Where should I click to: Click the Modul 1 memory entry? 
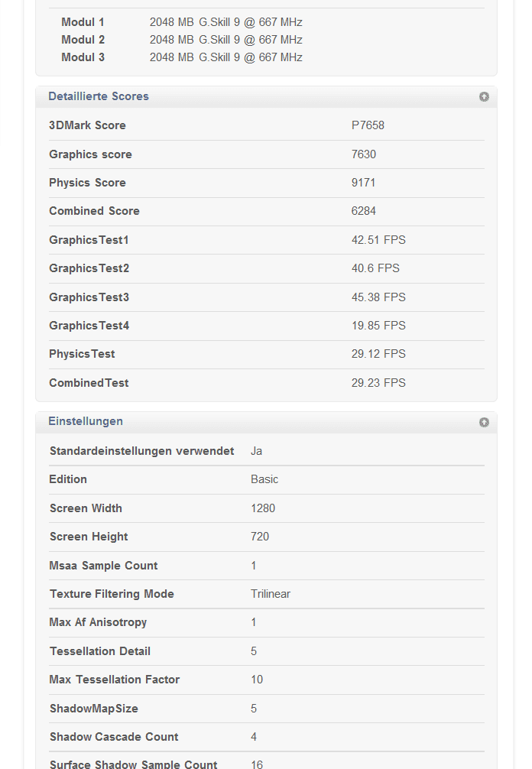(83, 22)
